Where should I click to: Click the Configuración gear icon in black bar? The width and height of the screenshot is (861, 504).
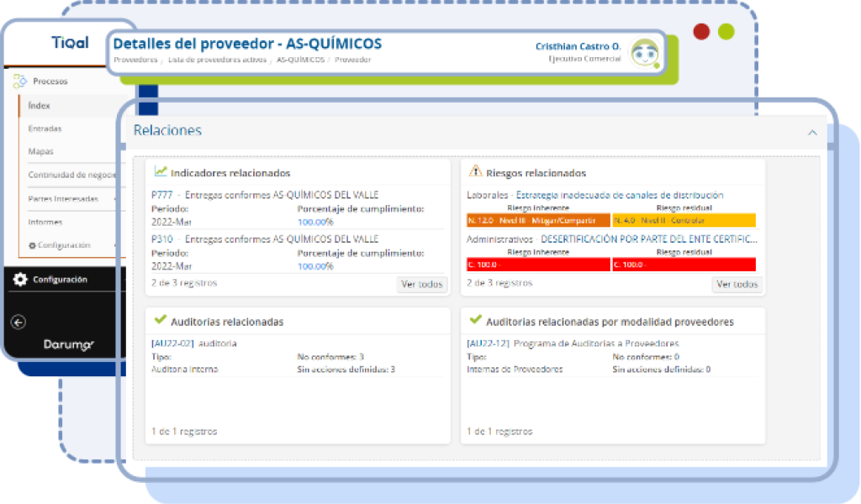click(x=20, y=279)
